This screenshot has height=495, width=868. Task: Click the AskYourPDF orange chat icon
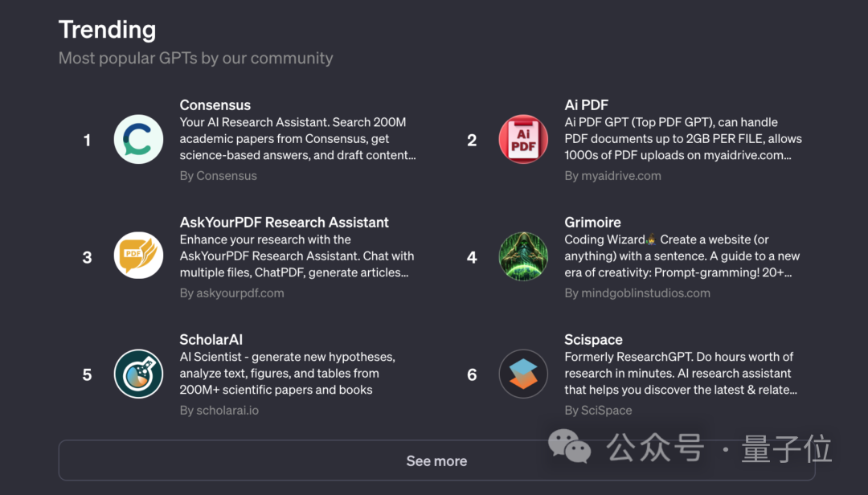[x=138, y=257]
